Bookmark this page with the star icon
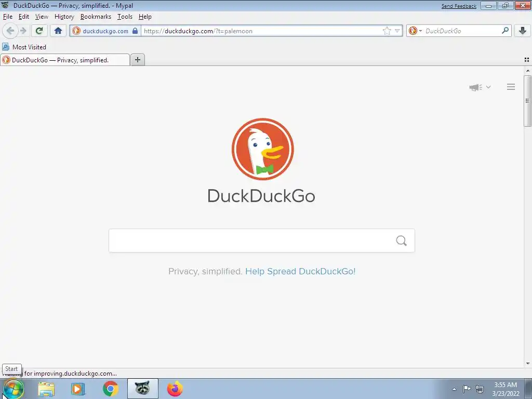Screen dimensions: 532x399 tap(387, 31)
